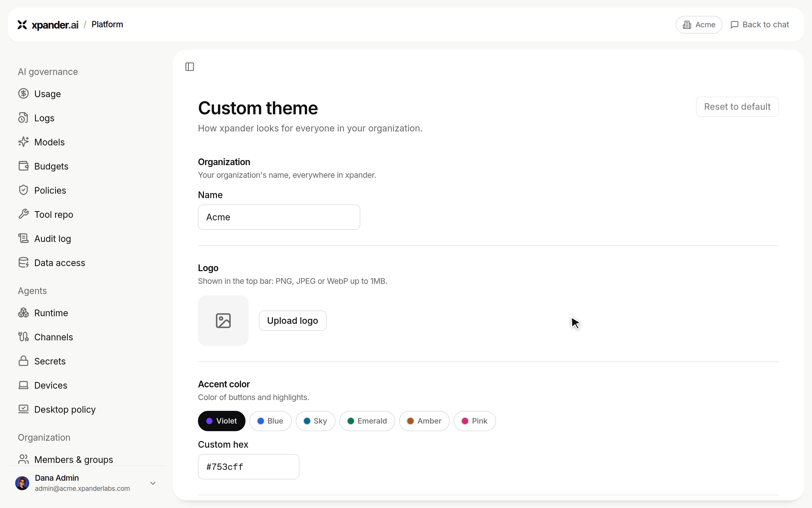Click the Secrets lock icon
The image size is (812, 508).
pos(23,361)
